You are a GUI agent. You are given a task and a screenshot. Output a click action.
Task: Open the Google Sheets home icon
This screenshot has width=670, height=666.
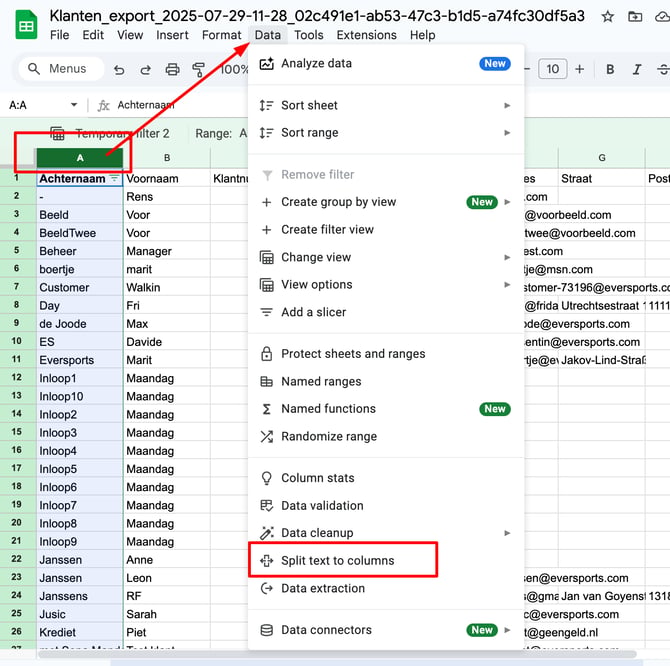[26, 25]
